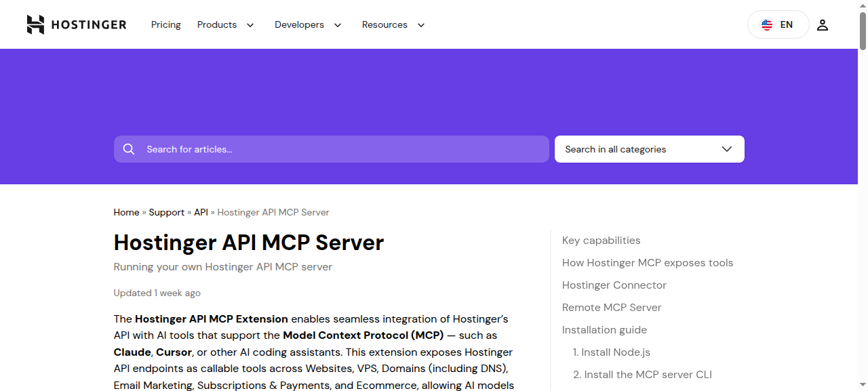Click the US flag language icon
Image resolution: width=868 pixels, height=391 pixels.
point(767,25)
